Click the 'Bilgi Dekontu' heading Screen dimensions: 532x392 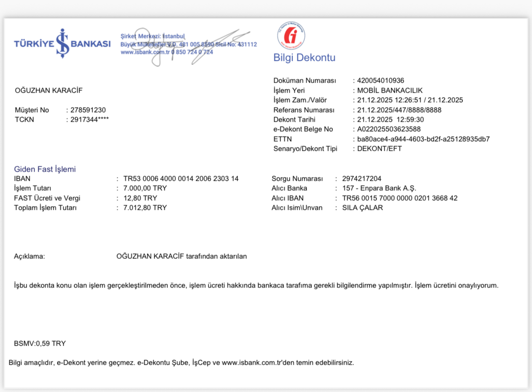(x=304, y=58)
